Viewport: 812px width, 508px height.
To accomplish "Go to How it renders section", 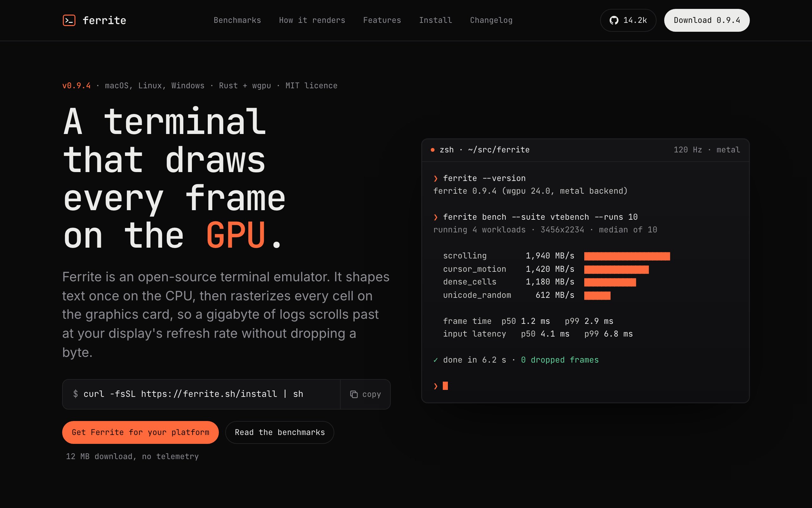I will click(312, 20).
